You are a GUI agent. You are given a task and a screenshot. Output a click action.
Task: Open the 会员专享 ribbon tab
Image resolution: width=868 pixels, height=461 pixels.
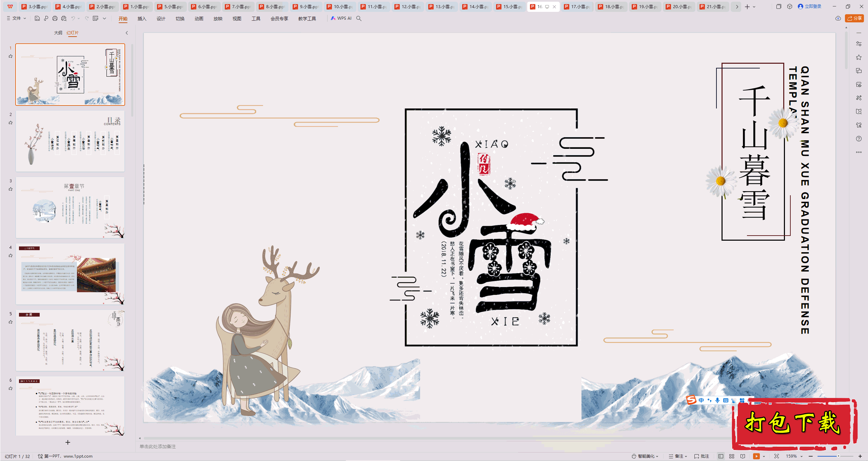pyautogui.click(x=279, y=19)
